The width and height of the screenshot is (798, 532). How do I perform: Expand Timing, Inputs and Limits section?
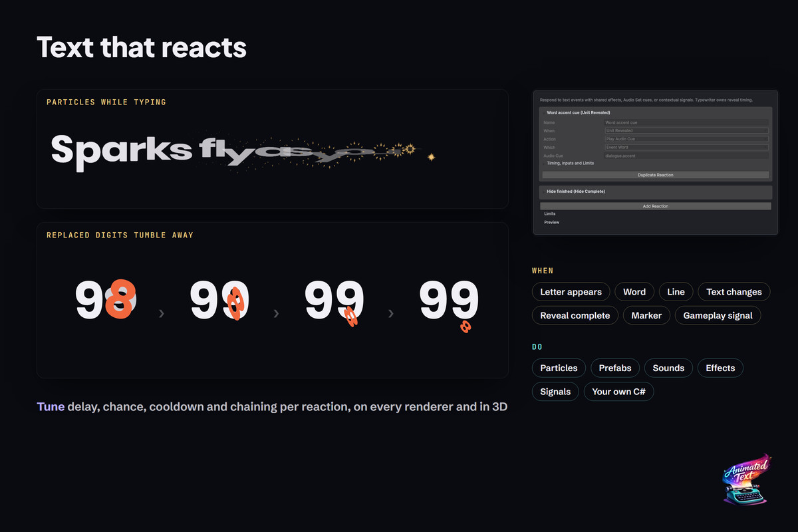tap(570, 163)
